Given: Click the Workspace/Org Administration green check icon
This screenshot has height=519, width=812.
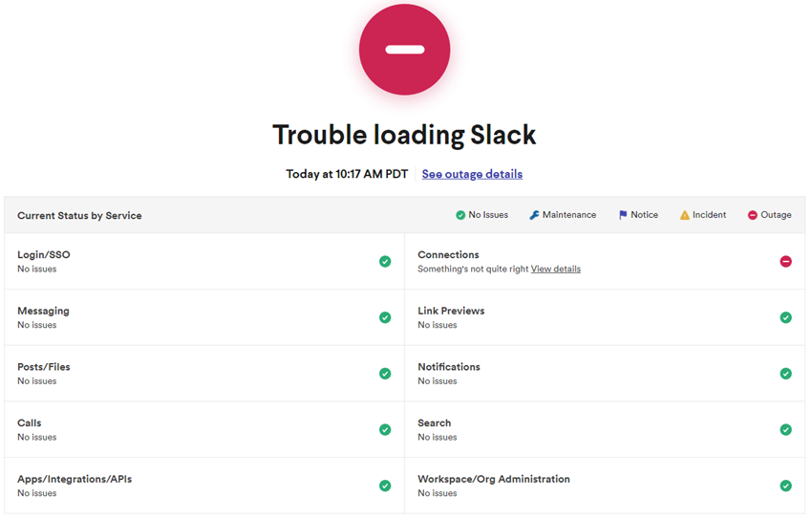Looking at the screenshot, I should tap(785, 486).
